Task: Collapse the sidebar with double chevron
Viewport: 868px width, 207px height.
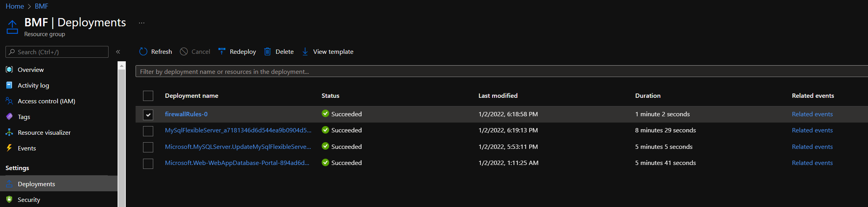Action: (118, 52)
